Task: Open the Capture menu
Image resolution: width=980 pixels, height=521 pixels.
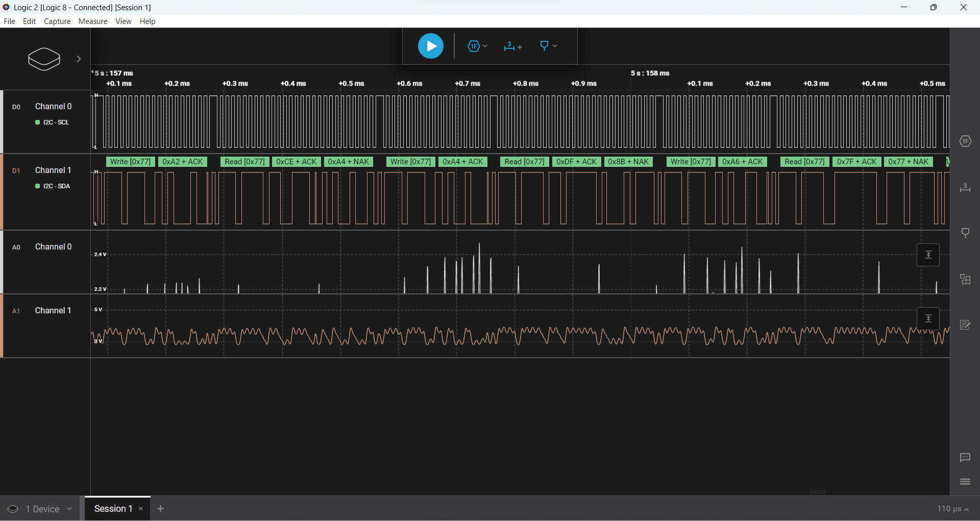Action: point(57,21)
